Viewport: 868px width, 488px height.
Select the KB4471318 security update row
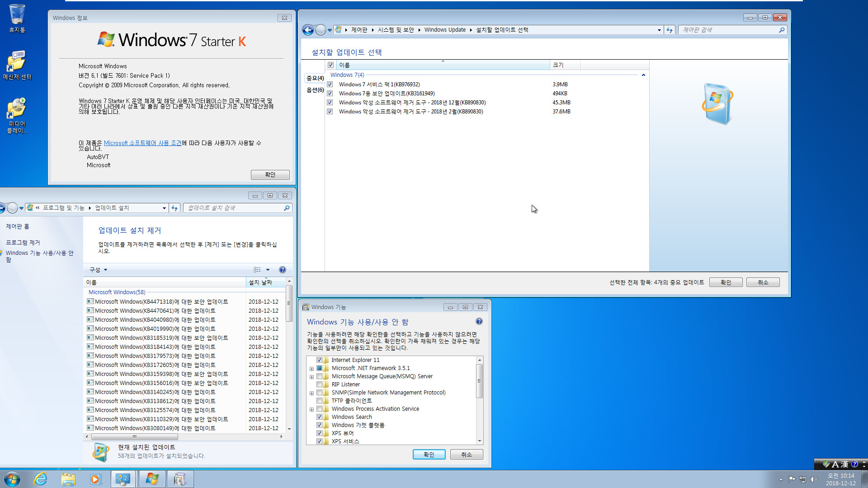(x=186, y=302)
